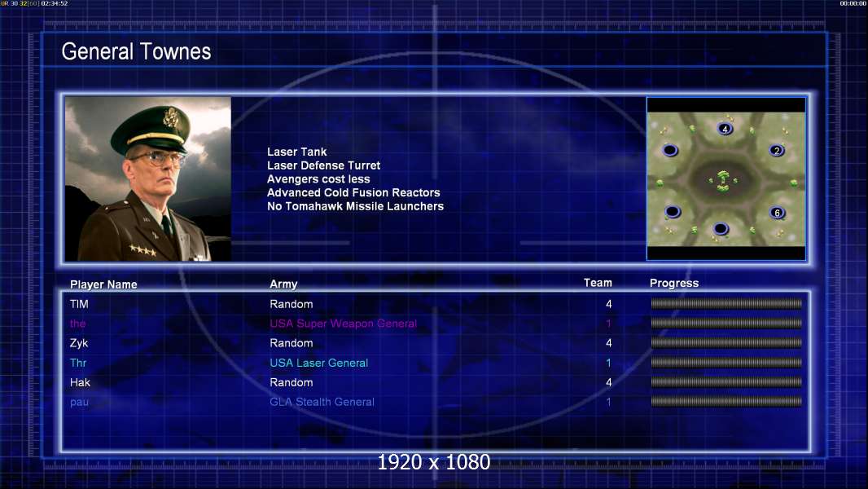This screenshot has width=868, height=489.
Task: Select player name 'TIM'
Action: click(x=79, y=304)
